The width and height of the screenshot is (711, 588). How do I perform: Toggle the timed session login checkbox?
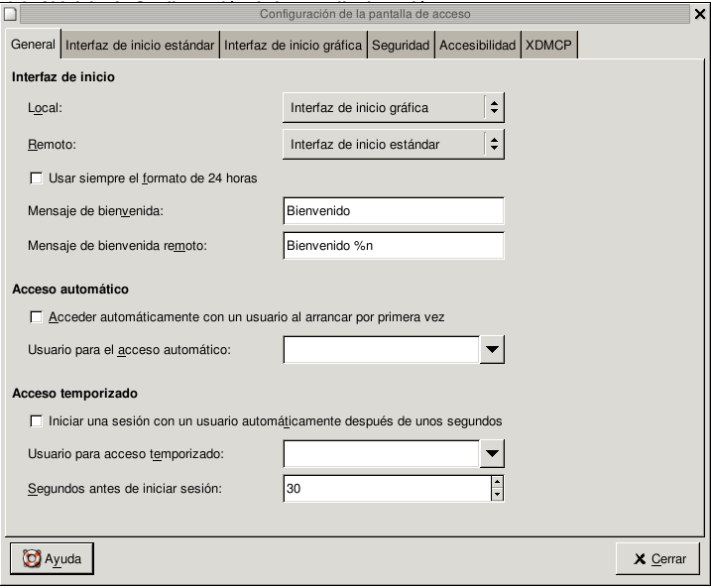(x=37, y=421)
